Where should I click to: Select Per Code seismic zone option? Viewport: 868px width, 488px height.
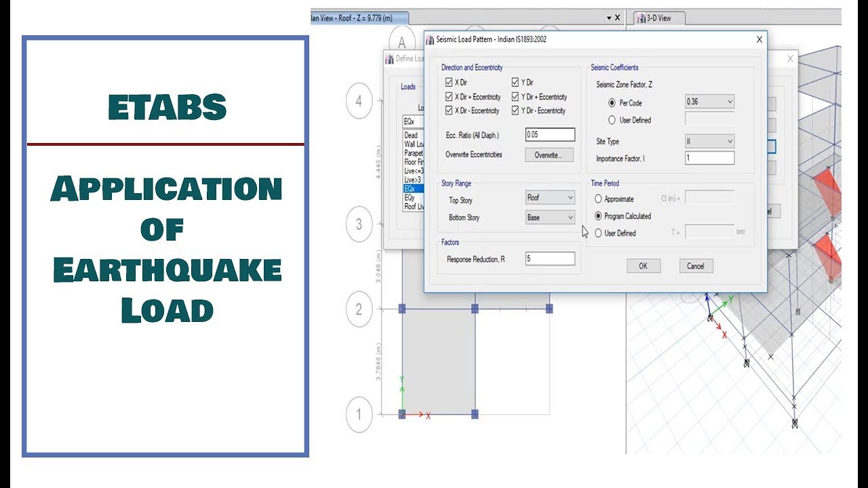click(612, 103)
